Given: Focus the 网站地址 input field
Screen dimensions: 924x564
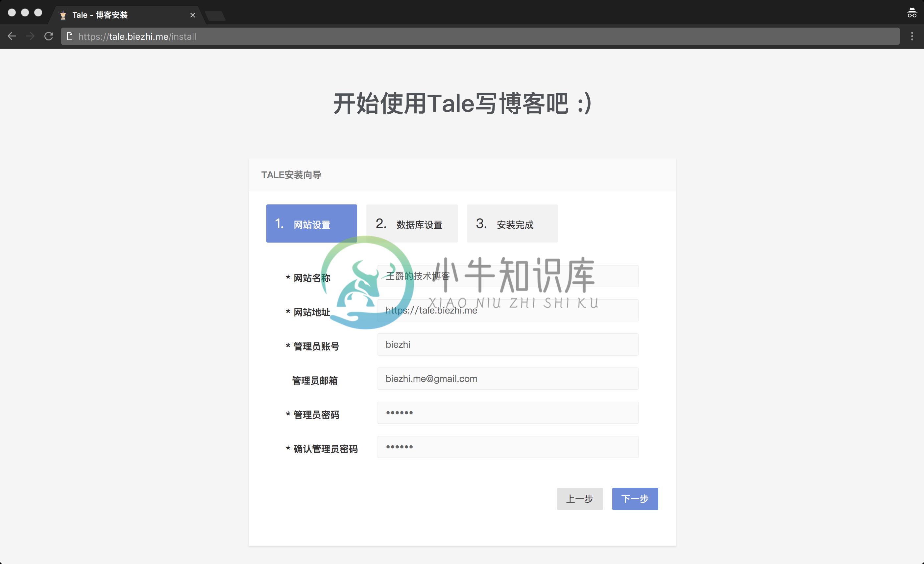Looking at the screenshot, I should point(508,310).
